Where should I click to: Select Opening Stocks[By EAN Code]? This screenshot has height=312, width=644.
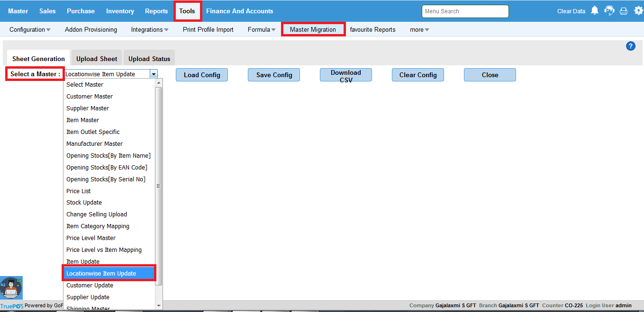point(109,167)
